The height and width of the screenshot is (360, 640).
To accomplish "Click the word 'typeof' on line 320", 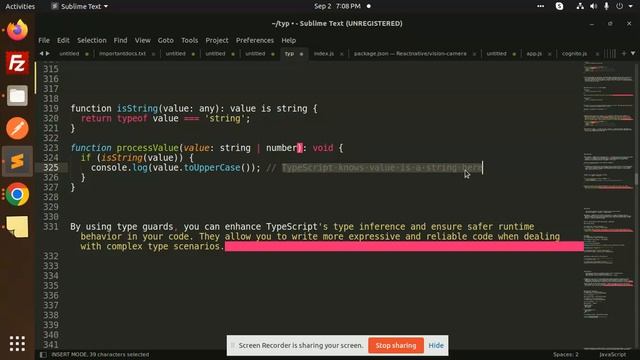I will (x=132, y=118).
